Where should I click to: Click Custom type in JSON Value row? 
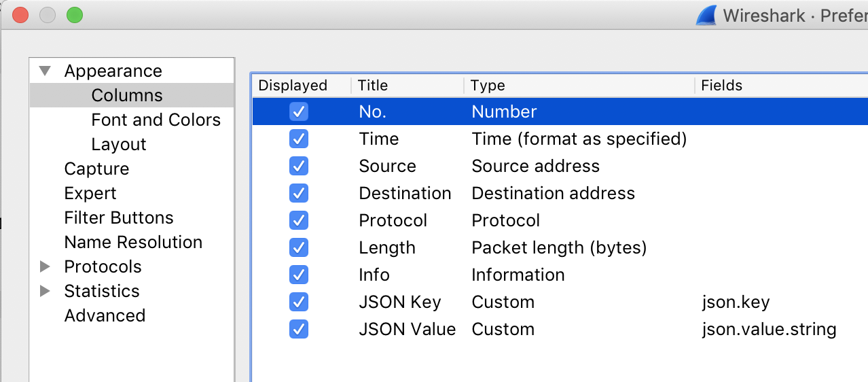503,329
